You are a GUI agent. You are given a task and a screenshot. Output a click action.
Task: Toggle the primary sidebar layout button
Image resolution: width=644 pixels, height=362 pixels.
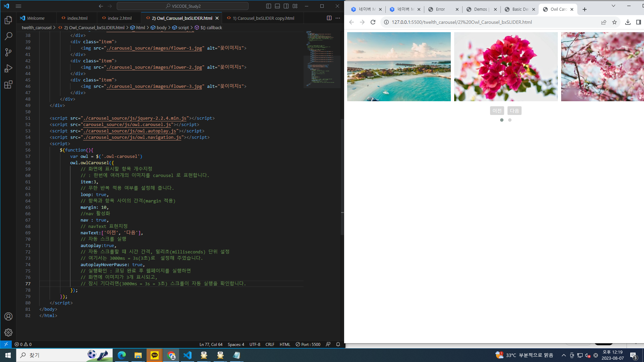tap(269, 6)
